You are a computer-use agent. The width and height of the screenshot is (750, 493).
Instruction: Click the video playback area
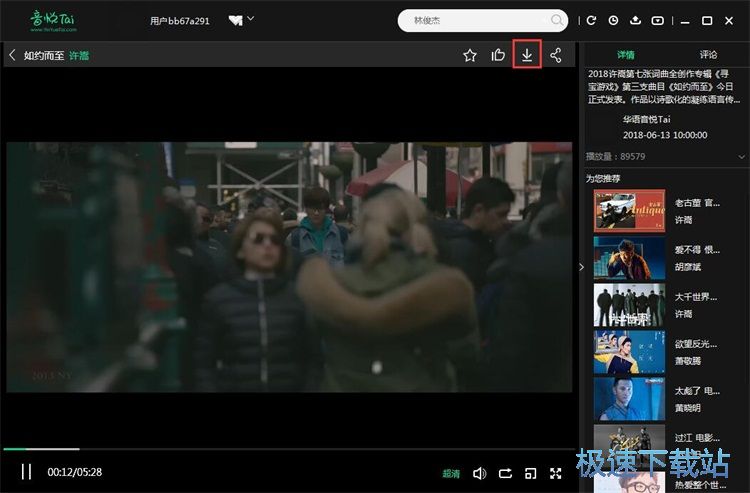[289, 267]
